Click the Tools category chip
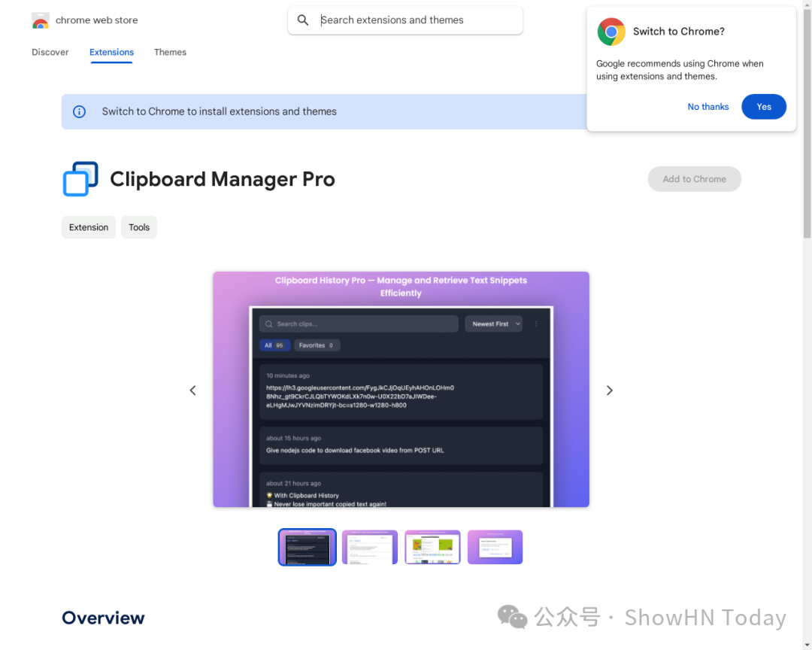The image size is (812, 650). tap(139, 227)
